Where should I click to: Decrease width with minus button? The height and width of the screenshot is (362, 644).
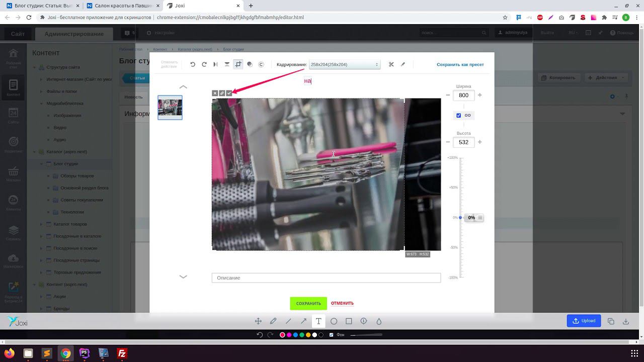(x=448, y=95)
